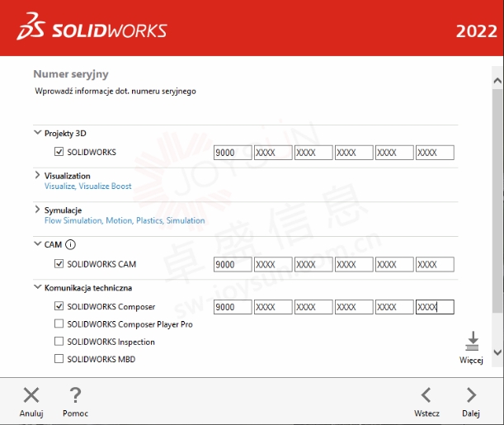The width and height of the screenshot is (504, 425).
Task: Focus first SOLIDWORKS serial field 9000
Action: tap(233, 153)
